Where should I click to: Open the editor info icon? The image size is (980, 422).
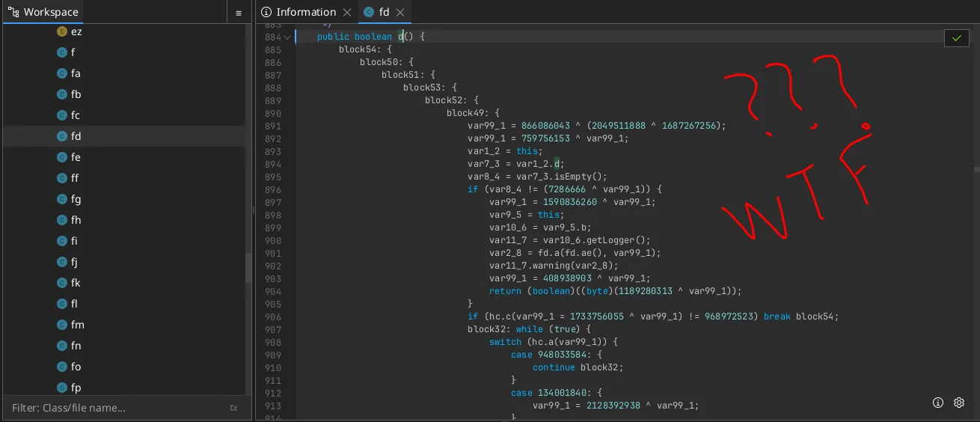click(x=938, y=403)
